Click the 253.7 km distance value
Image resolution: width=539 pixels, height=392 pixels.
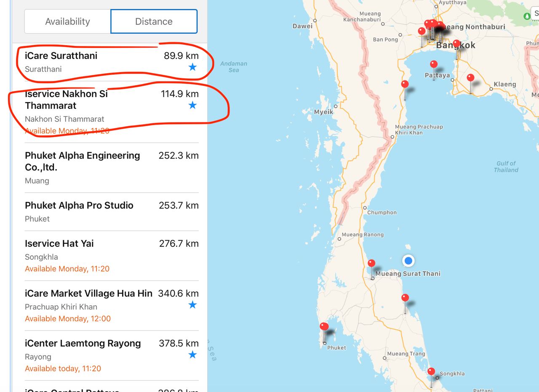(x=179, y=206)
